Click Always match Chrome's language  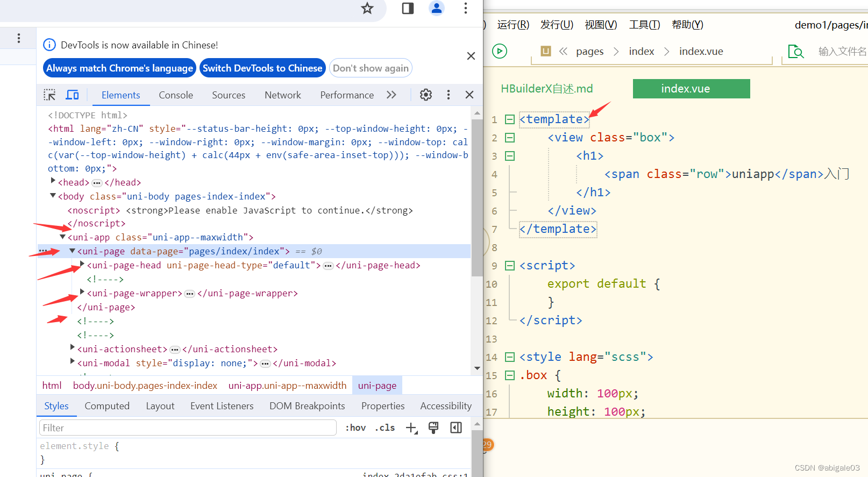pyautogui.click(x=119, y=68)
